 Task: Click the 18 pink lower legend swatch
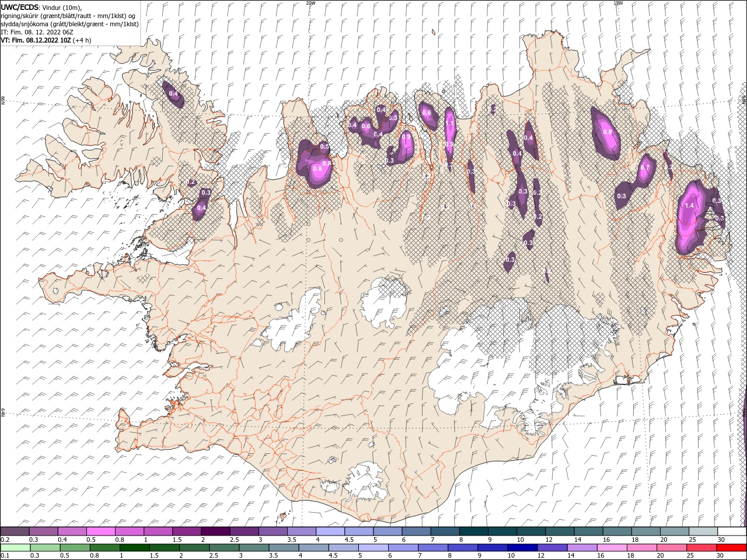click(x=641, y=548)
